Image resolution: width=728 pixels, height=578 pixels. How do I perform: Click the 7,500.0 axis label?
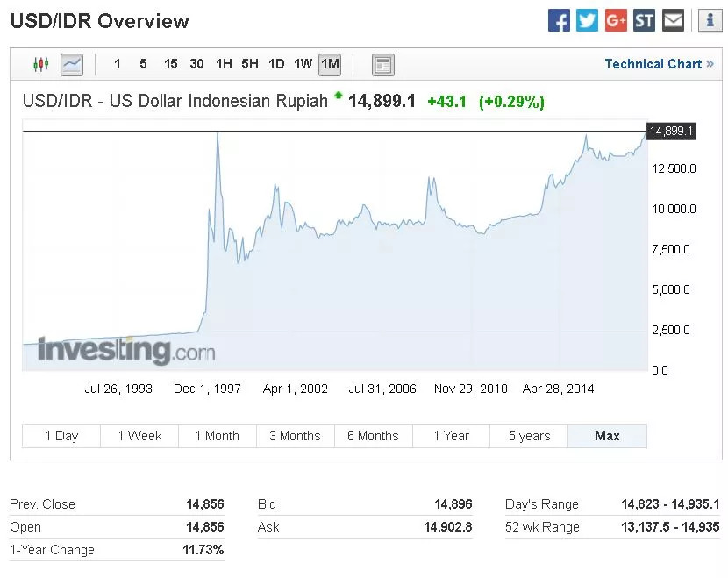coord(671,249)
